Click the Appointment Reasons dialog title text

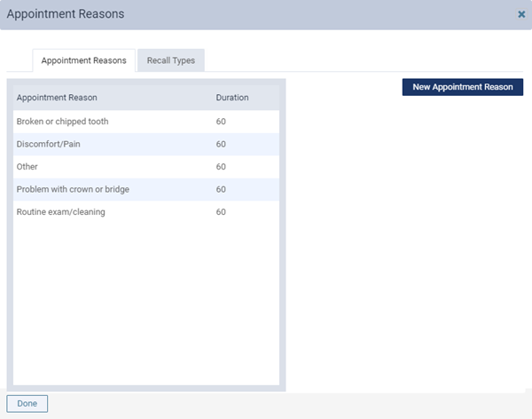[x=66, y=14]
